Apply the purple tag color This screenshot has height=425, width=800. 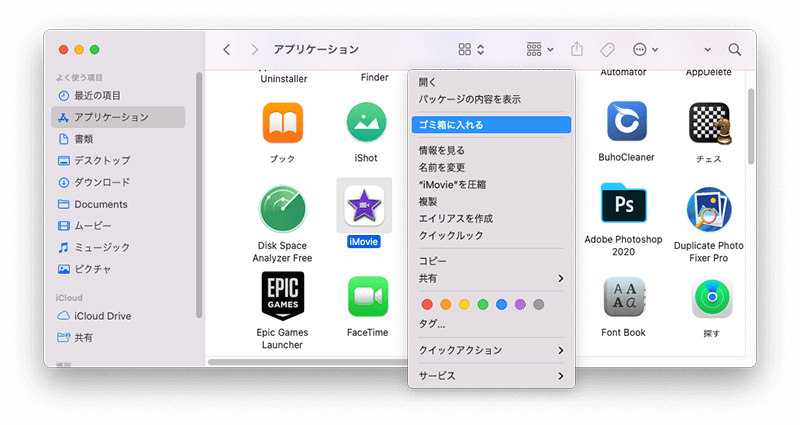pos(520,305)
